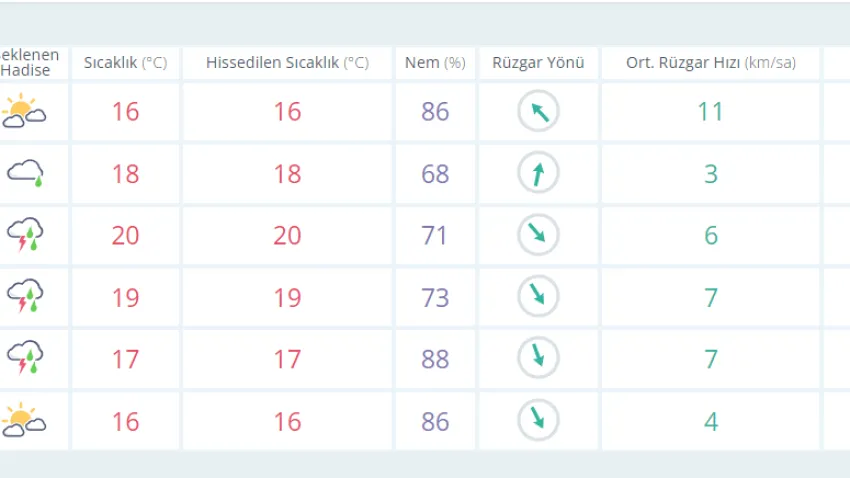Click the Ort. Rüzgar Hızı column header
The height and width of the screenshot is (478, 850).
710,63
